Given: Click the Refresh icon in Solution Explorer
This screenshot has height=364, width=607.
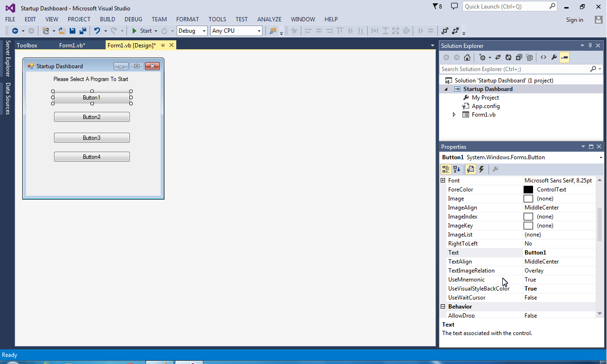Looking at the screenshot, I should click(508, 57).
